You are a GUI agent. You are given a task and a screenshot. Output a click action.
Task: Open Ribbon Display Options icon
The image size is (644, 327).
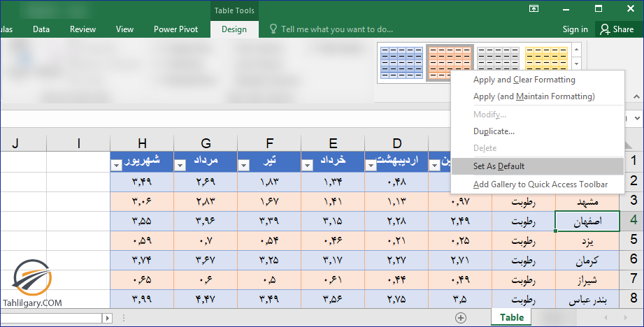click(x=534, y=8)
